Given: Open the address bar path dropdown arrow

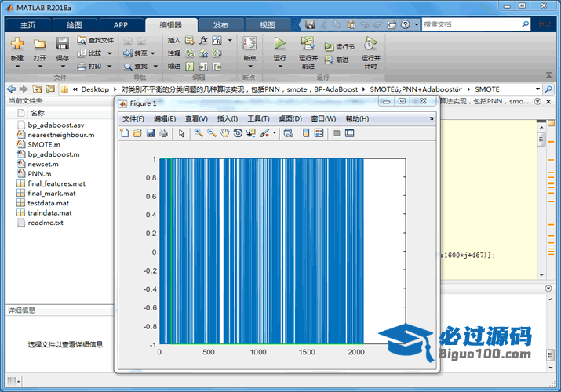Looking at the screenshot, I should click(x=537, y=89).
